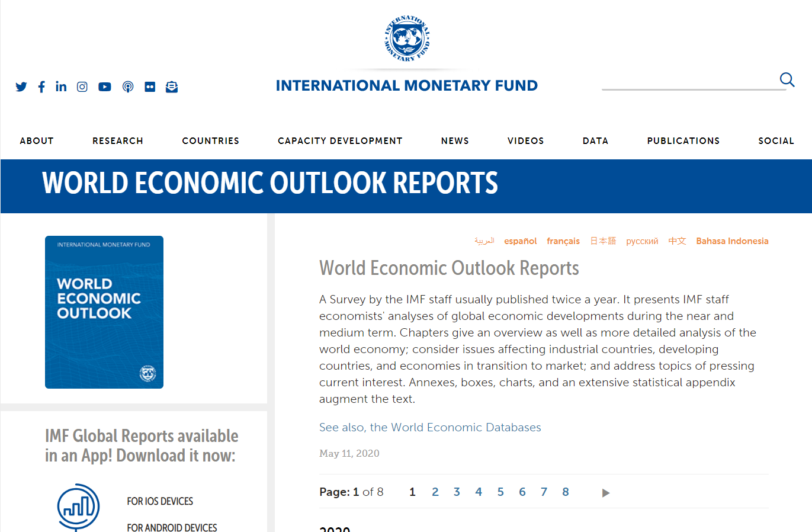Open the YouTube icon in header

105,87
